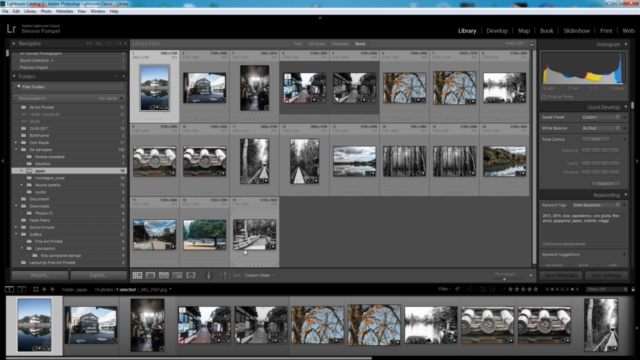Select the Painter spray can tool
640x360 pixels.
[x=209, y=276]
